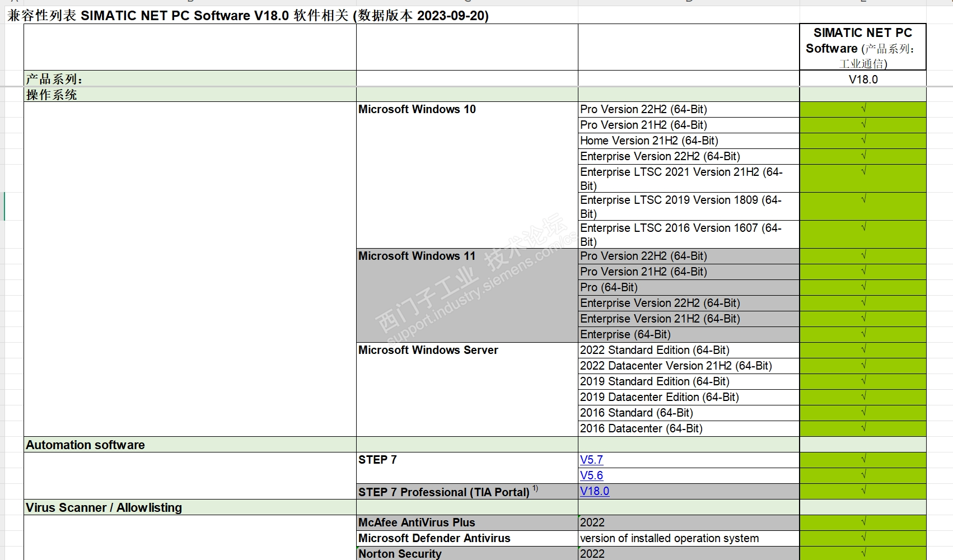This screenshot has height=560, width=953.
Task: Select '2019 Datacenter Edition (64-Bit)' cell
Action: click(689, 397)
